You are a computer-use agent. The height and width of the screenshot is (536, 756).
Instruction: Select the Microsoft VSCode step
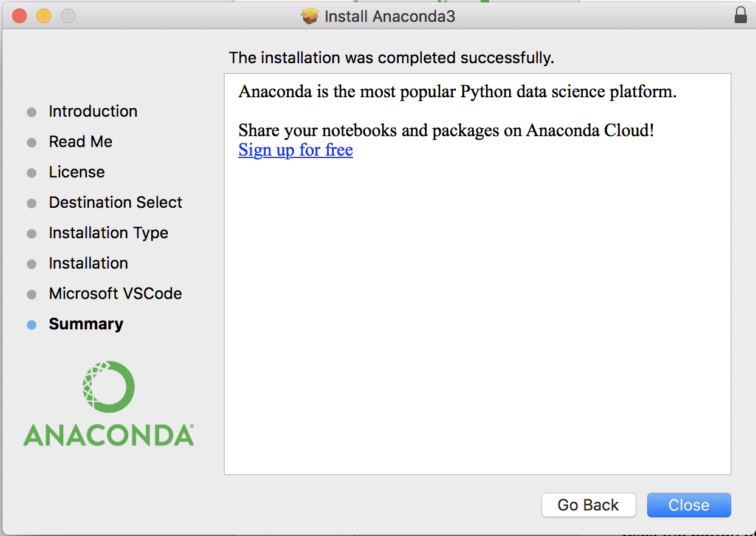click(x=115, y=294)
